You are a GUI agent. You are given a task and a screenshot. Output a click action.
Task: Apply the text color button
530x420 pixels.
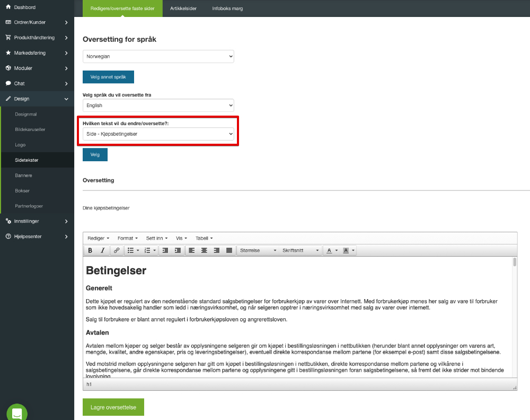coord(329,251)
